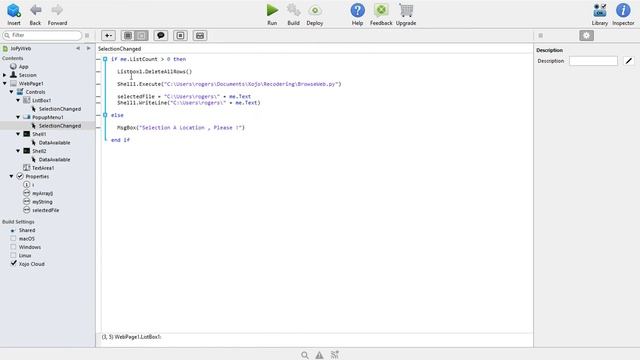The image size is (640, 360).
Task: Open the Library panel icon
Action: pos(600,10)
